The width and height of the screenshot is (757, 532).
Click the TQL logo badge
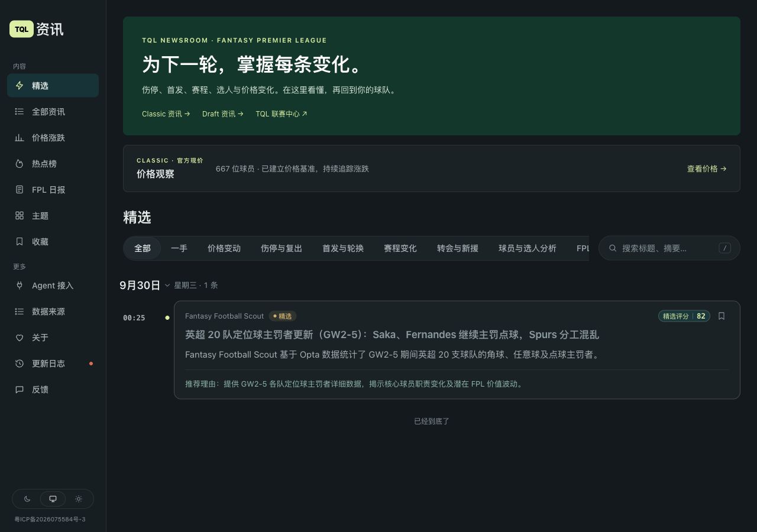(x=21, y=29)
